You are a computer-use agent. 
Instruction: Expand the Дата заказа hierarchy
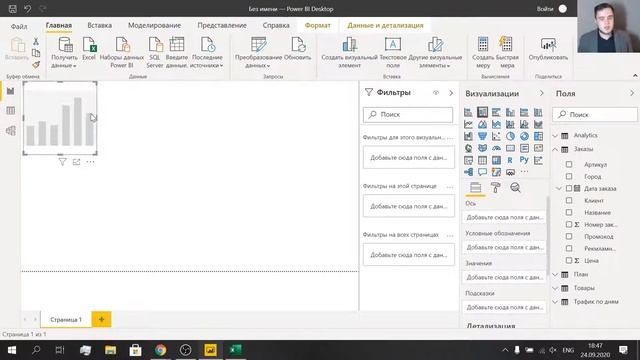tap(559, 189)
